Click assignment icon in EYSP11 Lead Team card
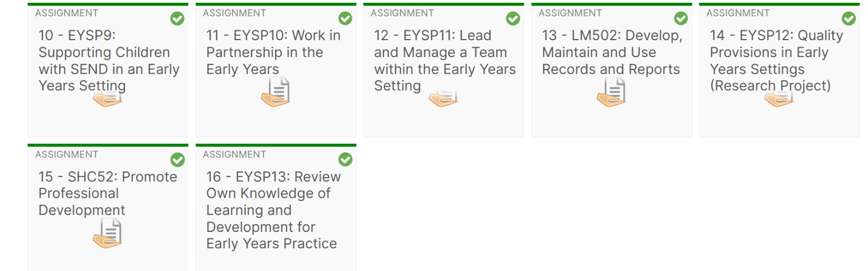The image size is (868, 271). coord(443,99)
